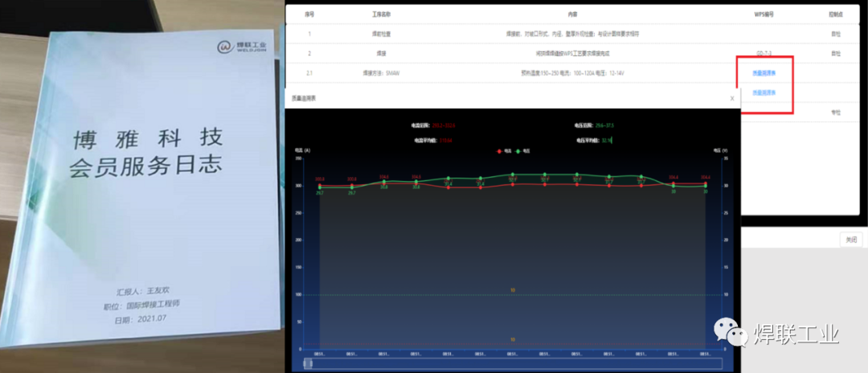Click the 电压平均值 32.1 value
This screenshot has width=868, height=373.
(606, 141)
